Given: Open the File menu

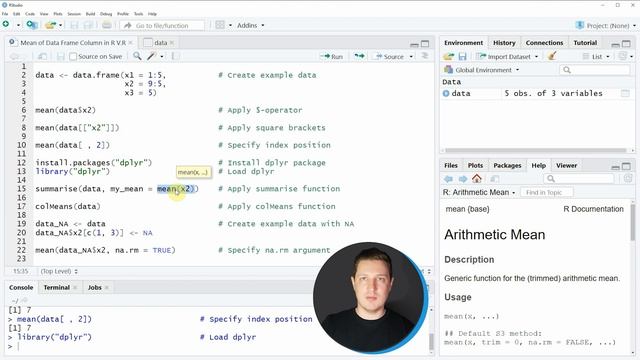Looking at the screenshot, I should pos(5,14).
